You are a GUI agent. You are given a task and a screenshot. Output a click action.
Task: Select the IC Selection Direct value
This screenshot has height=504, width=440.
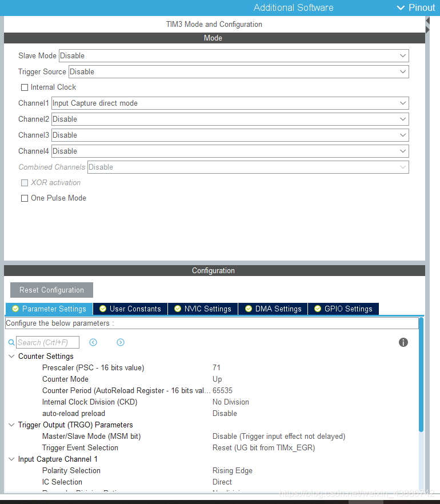click(222, 482)
